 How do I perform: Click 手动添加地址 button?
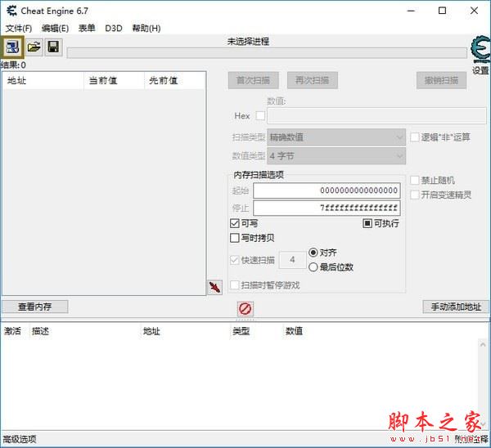click(456, 307)
